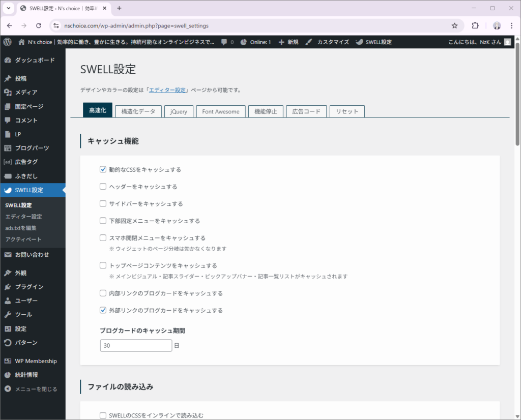The image size is (521, 420).
Task: Follow the エディター設定 link in description
Action: pyautogui.click(x=166, y=90)
